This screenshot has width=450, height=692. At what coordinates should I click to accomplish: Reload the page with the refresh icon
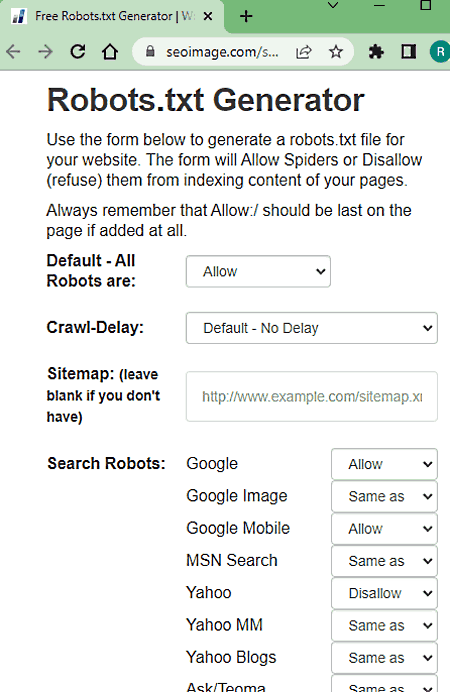click(x=78, y=52)
